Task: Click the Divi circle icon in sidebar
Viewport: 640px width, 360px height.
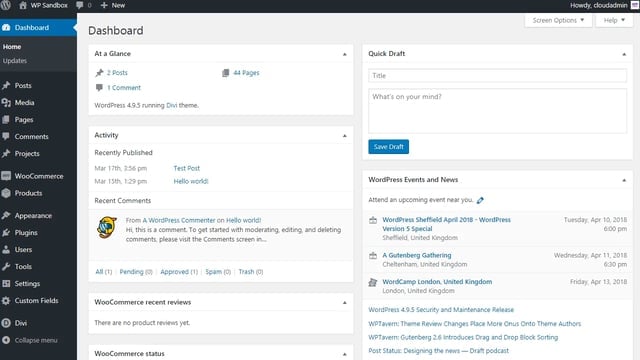Action: [x=6, y=323]
